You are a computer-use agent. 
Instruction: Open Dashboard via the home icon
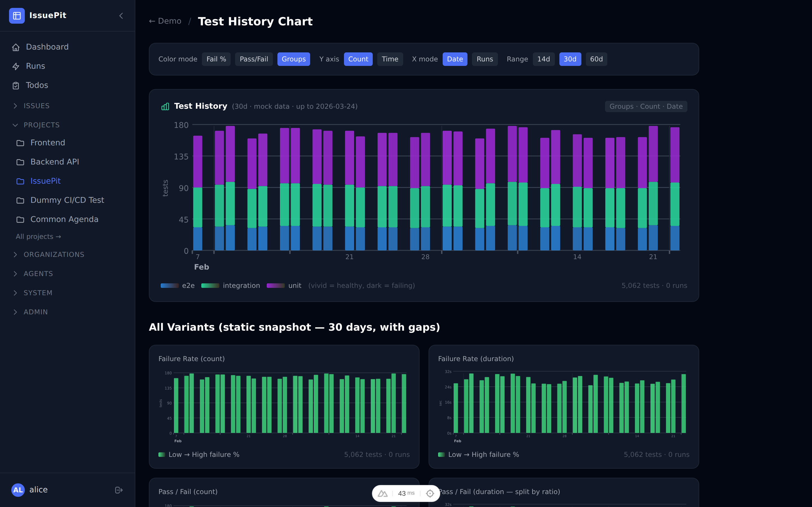16,47
